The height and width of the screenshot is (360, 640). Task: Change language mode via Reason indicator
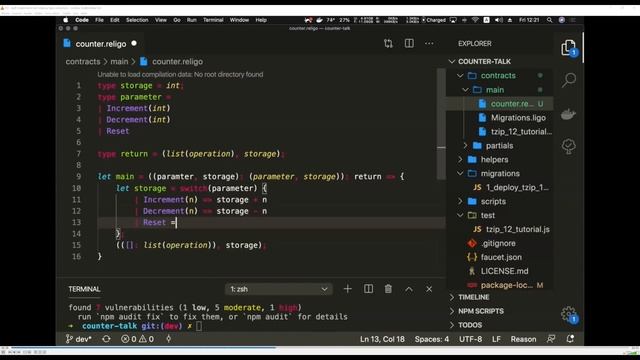[523, 339]
